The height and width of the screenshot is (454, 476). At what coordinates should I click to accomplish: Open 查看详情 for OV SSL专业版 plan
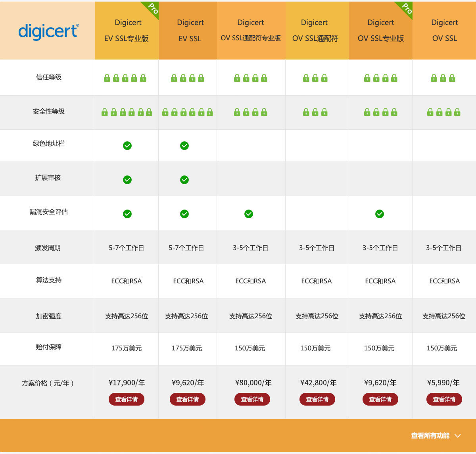(380, 399)
